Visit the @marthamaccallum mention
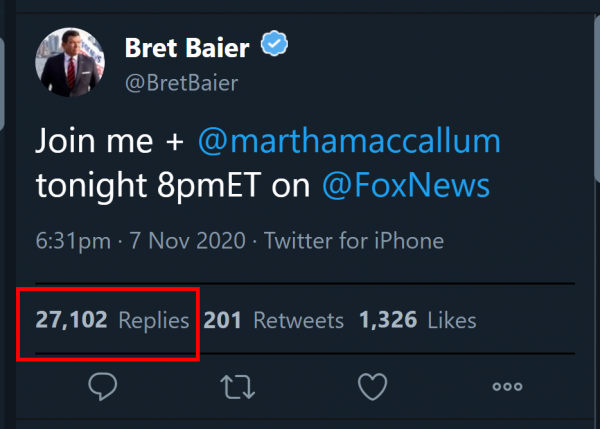 (x=349, y=142)
